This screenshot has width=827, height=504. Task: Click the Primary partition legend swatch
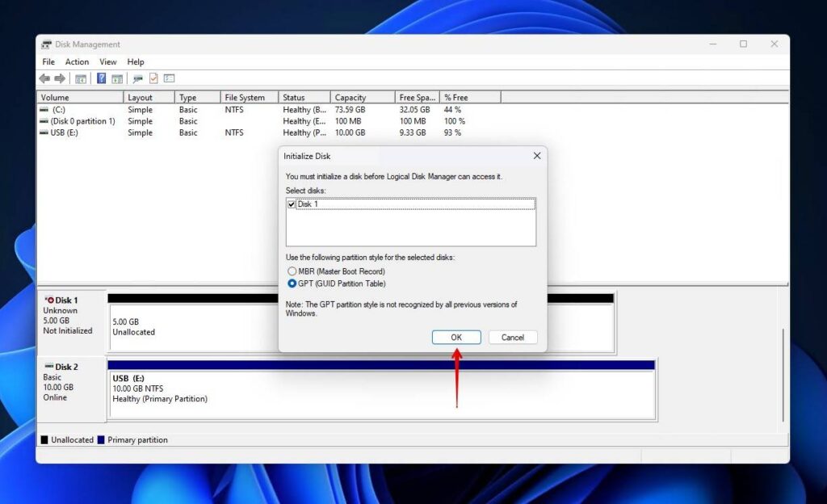(x=100, y=439)
